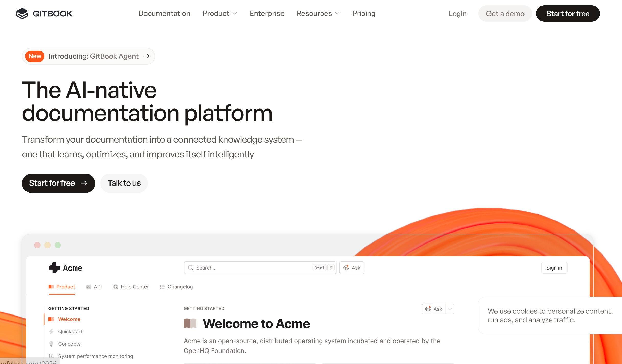The image size is (622, 364).
Task: Open the Concepts sidebar page
Action: [x=69, y=344]
